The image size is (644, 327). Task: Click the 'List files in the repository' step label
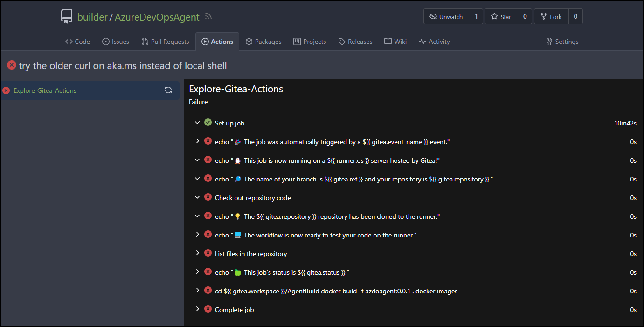pos(251,254)
